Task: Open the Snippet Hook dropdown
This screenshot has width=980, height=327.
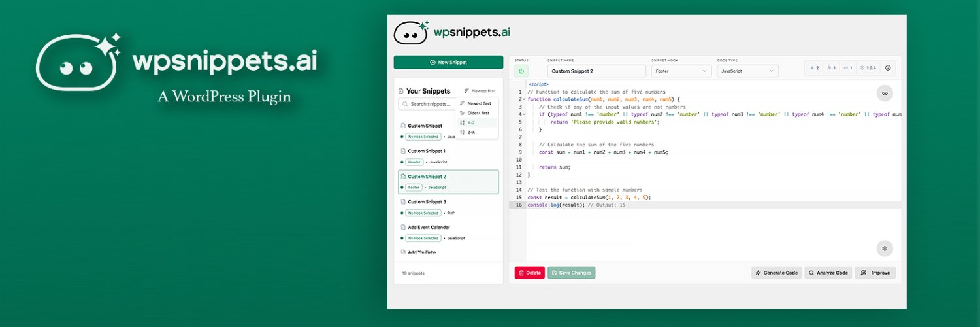Action: 681,71
